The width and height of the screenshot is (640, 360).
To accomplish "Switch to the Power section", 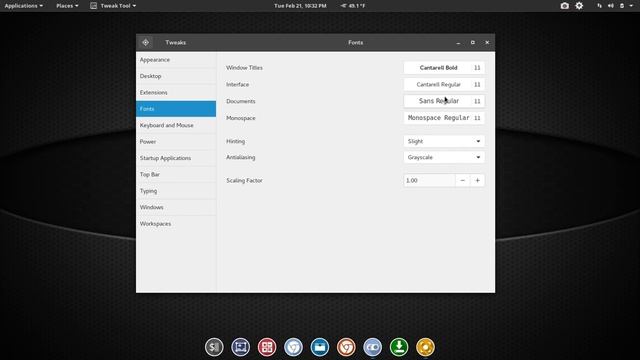I will point(176,142).
